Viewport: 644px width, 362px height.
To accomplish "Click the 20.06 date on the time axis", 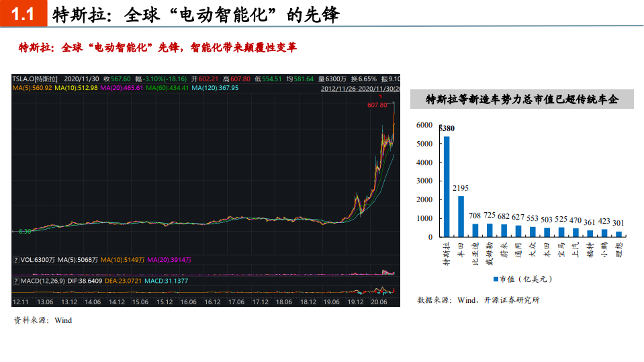I will tap(379, 302).
